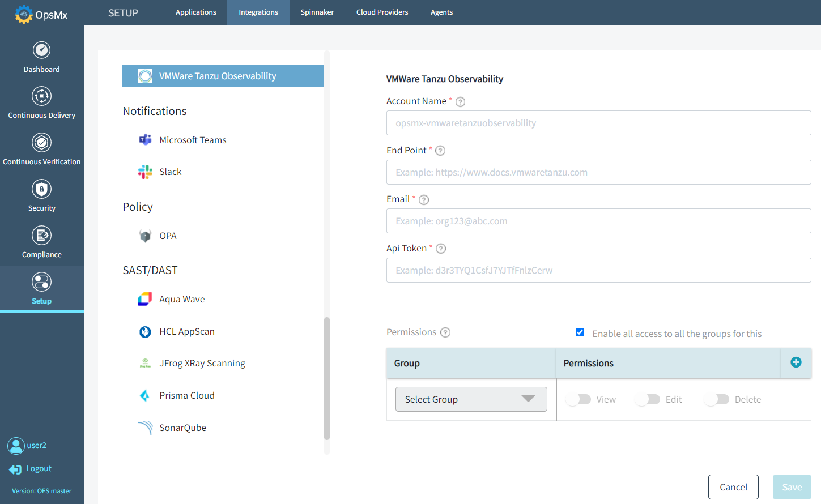
Task: Open the Select Group dropdown
Action: 471,399
